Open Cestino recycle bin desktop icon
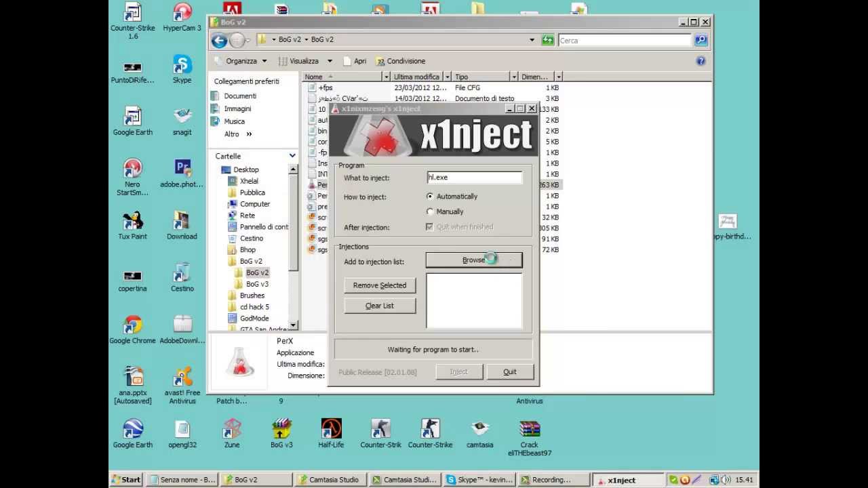868x488 pixels. (x=182, y=278)
